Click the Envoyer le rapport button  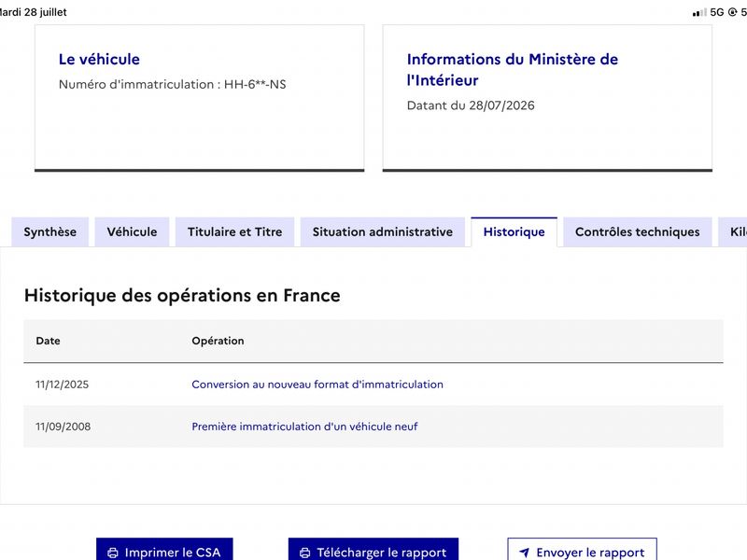click(582, 550)
